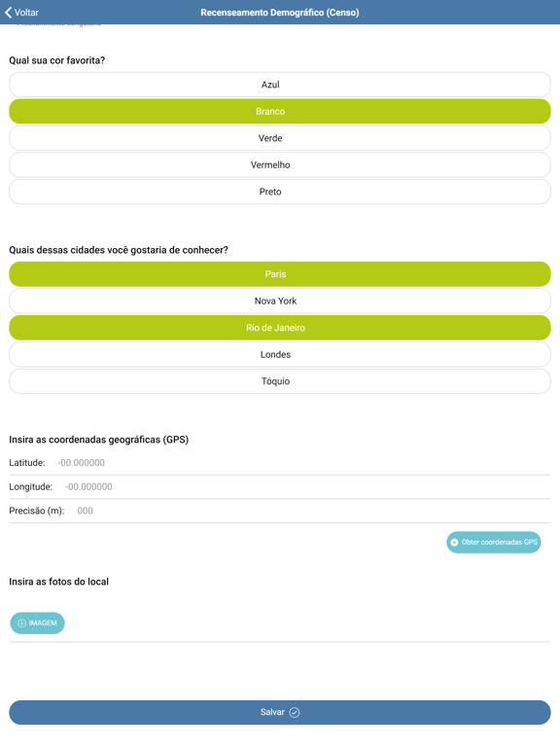The height and width of the screenshot is (747, 560).
Task: Uncheck the selected Paris city option
Action: [280, 274]
